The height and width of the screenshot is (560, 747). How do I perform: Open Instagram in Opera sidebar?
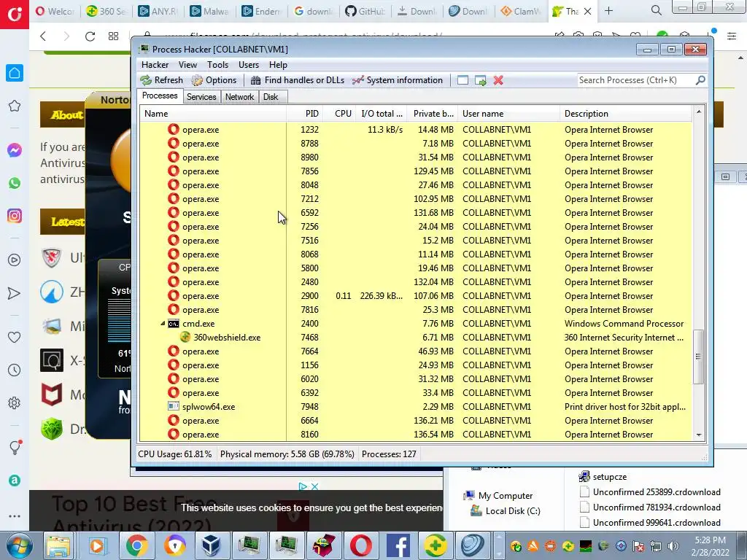coord(15,216)
